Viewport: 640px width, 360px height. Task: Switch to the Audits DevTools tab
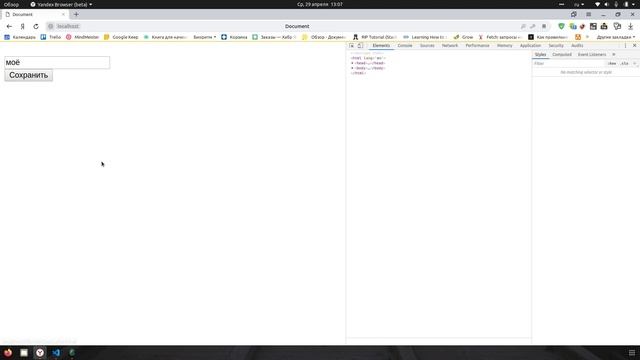tap(577, 46)
